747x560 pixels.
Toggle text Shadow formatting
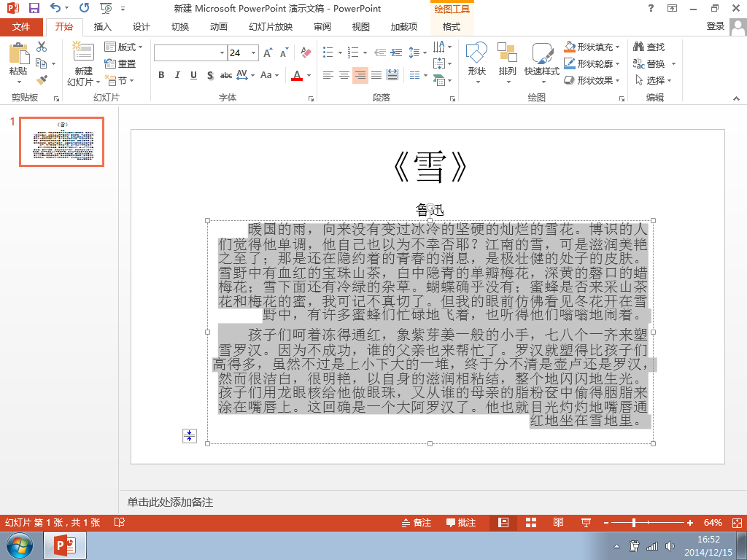coord(210,75)
